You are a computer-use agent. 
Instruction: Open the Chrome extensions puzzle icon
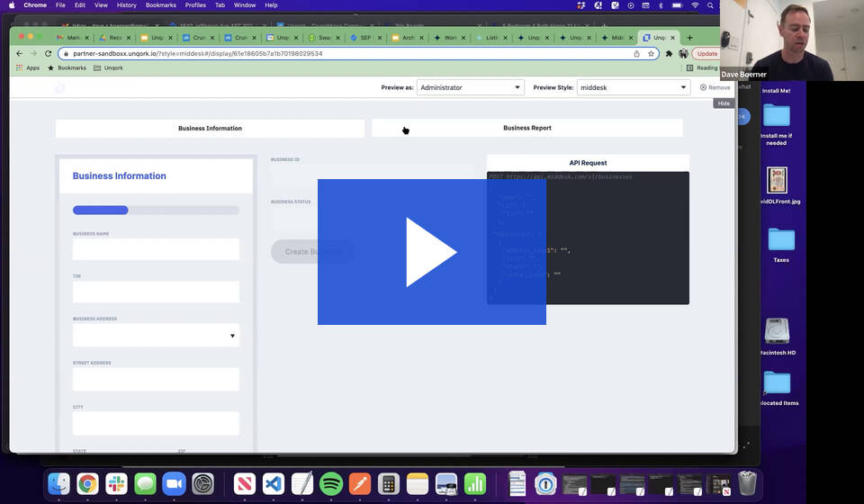(x=669, y=53)
